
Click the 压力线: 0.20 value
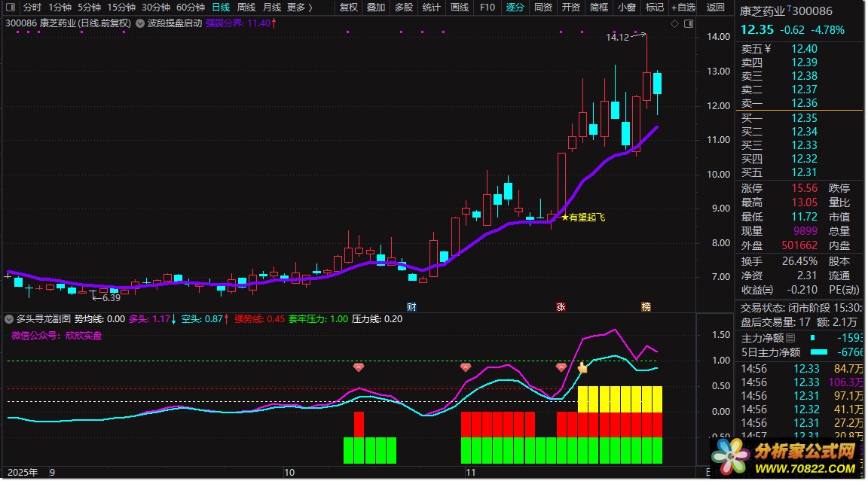(377, 319)
